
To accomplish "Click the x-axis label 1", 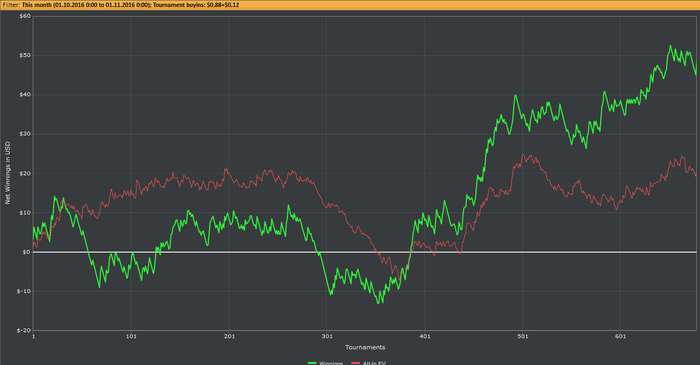I will tap(33, 336).
